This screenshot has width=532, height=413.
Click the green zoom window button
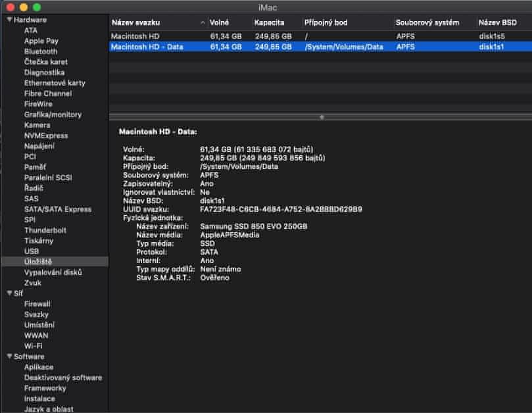point(37,7)
